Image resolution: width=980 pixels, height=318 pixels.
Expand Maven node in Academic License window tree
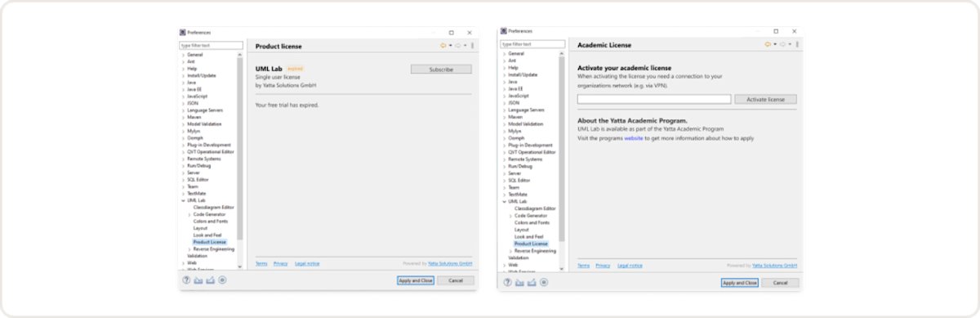pos(504,117)
